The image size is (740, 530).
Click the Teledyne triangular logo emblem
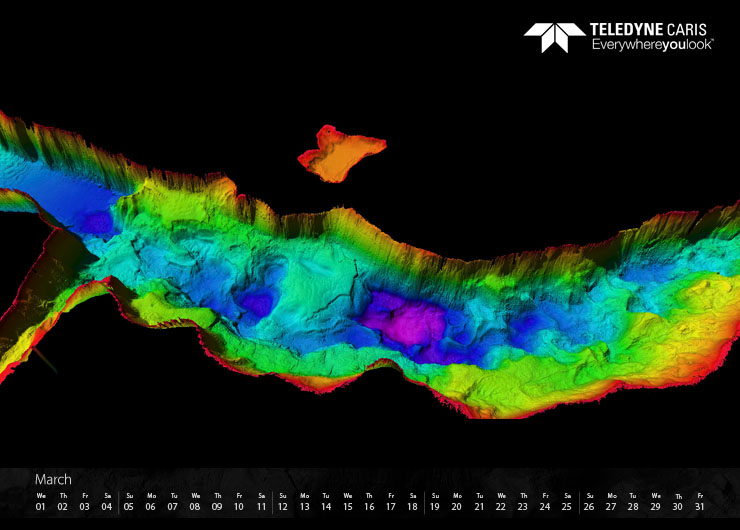555,37
